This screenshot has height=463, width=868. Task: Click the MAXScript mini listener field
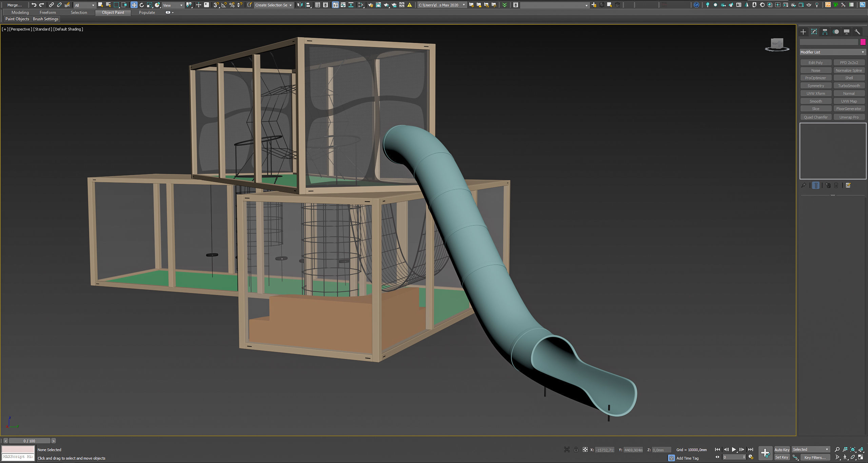[x=18, y=457]
